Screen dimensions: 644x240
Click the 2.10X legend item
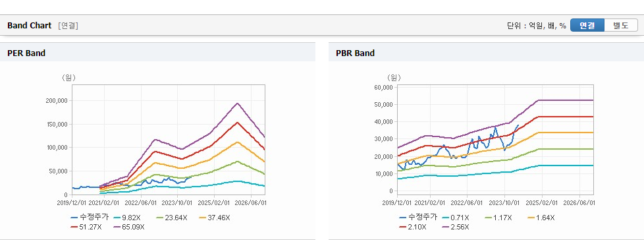[413, 227]
